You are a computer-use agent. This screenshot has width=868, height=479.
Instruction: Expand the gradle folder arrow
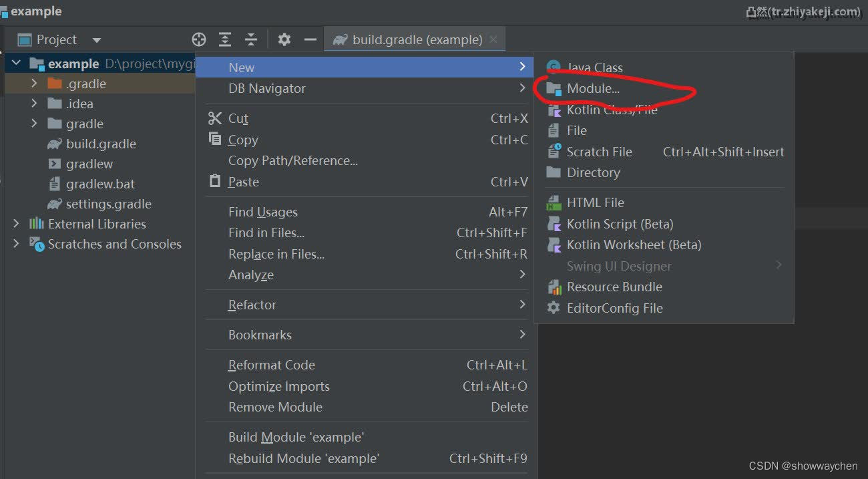click(34, 124)
